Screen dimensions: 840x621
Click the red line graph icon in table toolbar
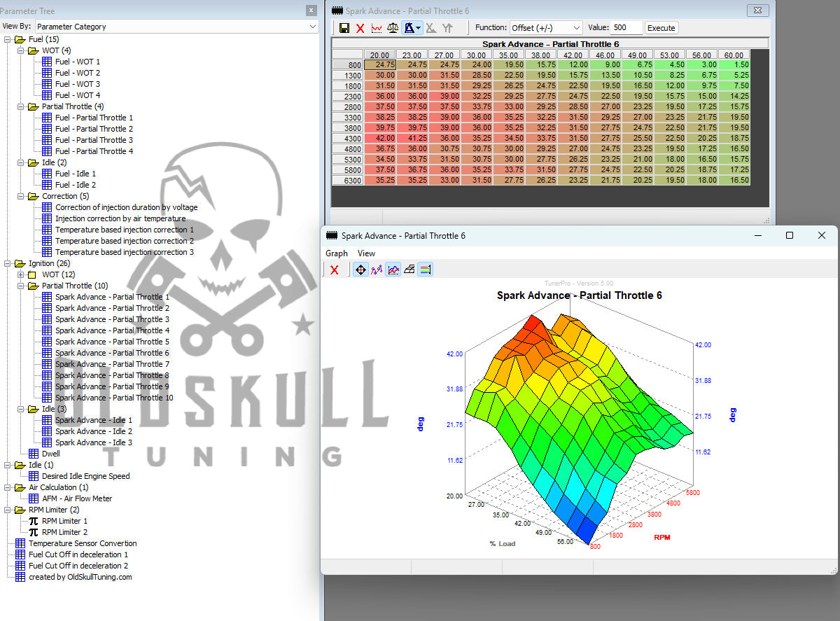click(377, 28)
